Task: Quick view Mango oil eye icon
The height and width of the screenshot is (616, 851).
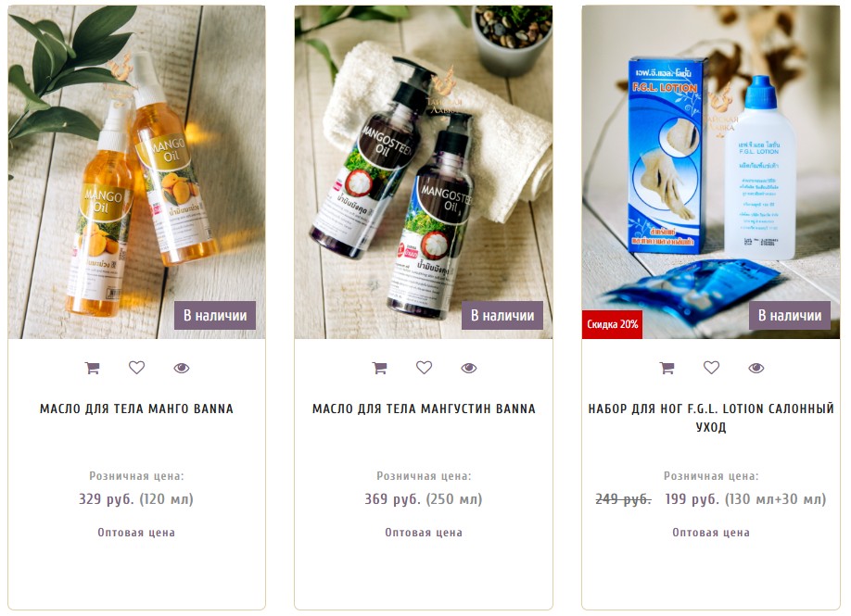Action: pyautogui.click(x=182, y=368)
